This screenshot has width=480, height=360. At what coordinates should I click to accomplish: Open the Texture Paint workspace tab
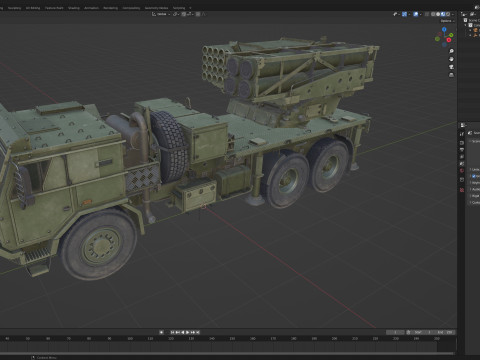54,8
